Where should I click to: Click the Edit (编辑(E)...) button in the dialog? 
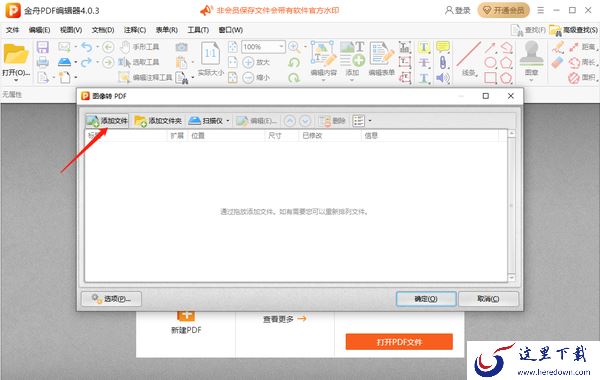pos(256,121)
